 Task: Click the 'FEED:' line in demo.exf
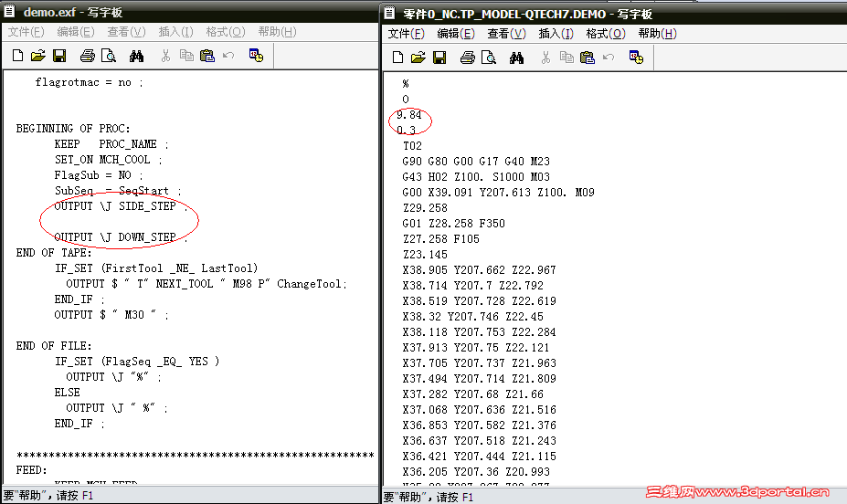(31, 470)
